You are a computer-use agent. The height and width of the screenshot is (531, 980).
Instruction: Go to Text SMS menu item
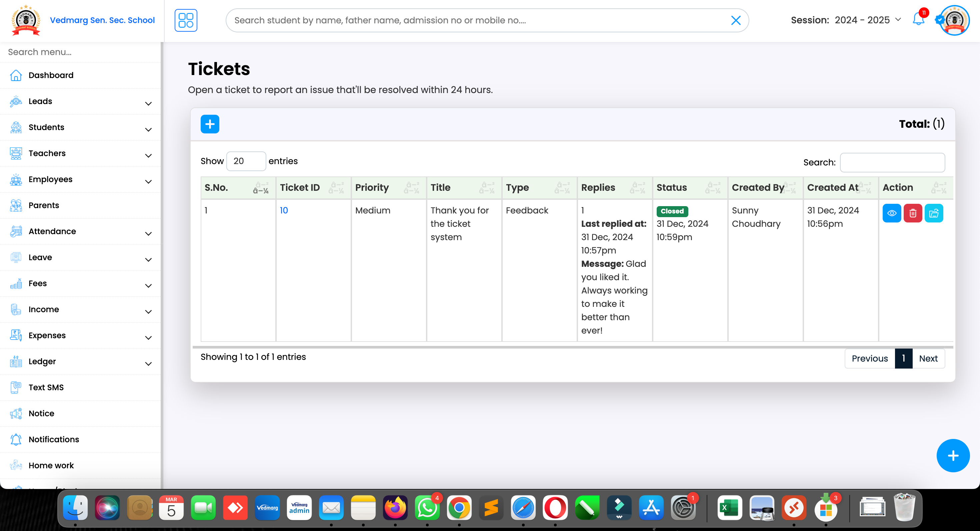[x=46, y=388]
